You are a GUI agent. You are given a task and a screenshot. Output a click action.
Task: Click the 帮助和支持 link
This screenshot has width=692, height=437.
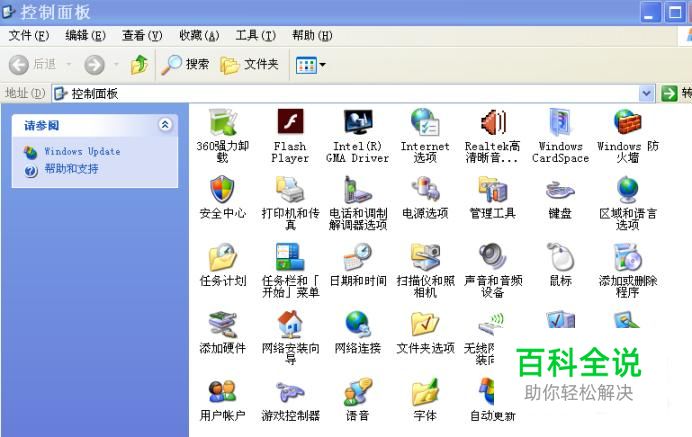pos(71,169)
